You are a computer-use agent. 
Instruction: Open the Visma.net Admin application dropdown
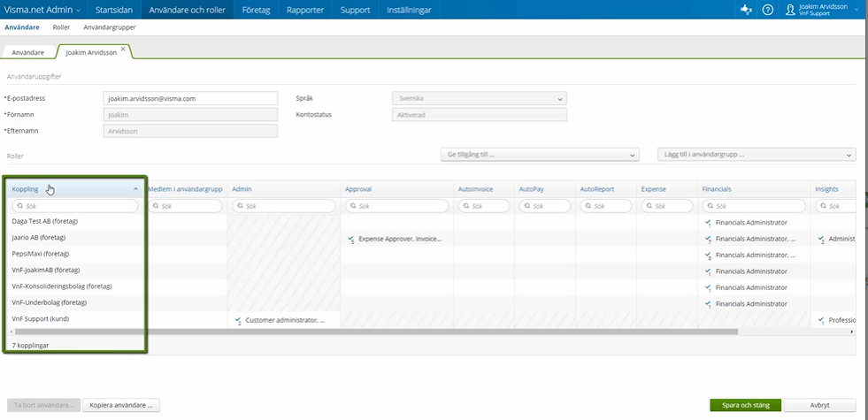42,10
